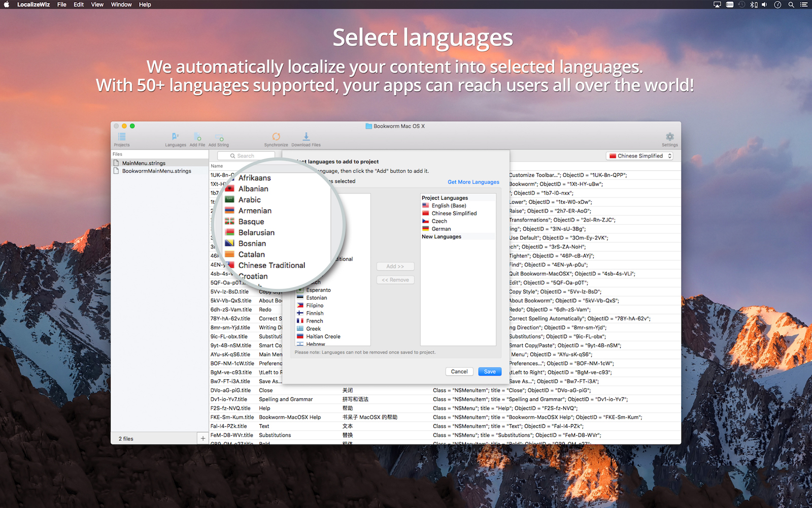
Task: Click the Save button
Action: click(x=489, y=371)
